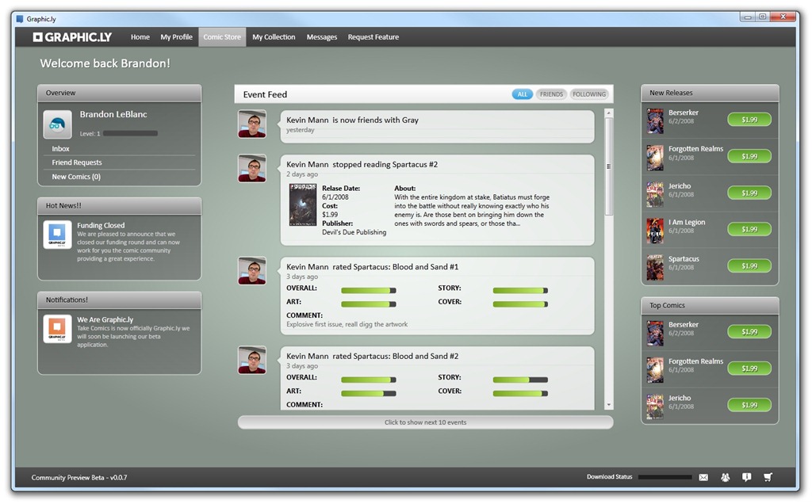Screen dimensions: 812x504
Task: Click the Download Status progress bar
Action: (665, 477)
